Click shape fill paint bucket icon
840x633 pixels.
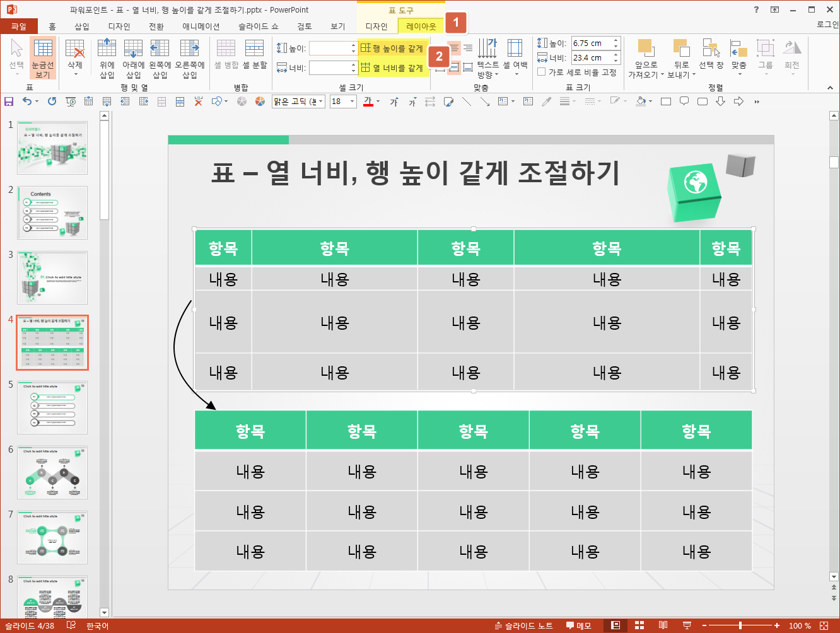[641, 102]
